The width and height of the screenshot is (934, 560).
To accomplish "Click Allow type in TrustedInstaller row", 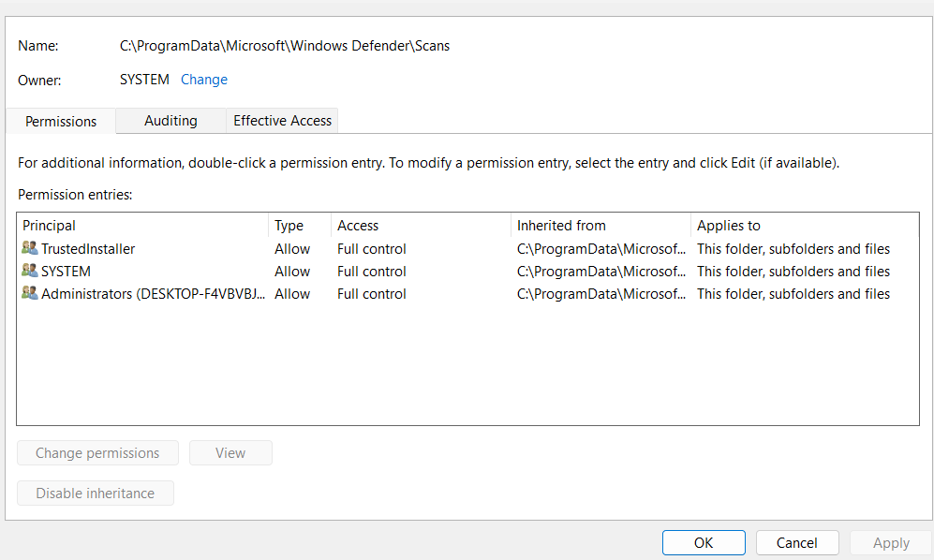I will click(x=292, y=249).
